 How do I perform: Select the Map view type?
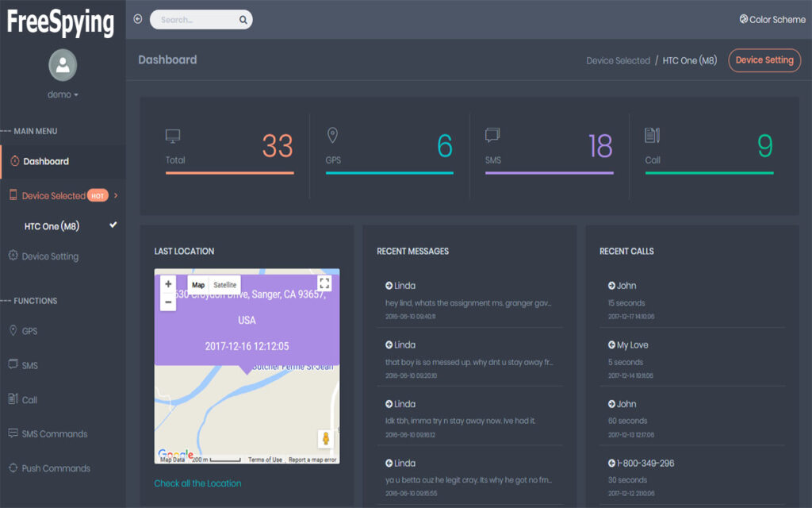coord(198,285)
